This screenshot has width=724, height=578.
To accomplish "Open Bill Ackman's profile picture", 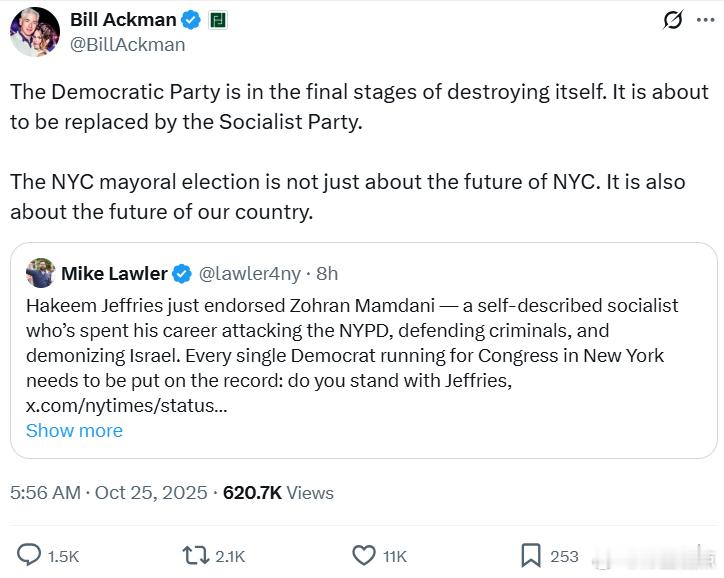I will point(35,32).
